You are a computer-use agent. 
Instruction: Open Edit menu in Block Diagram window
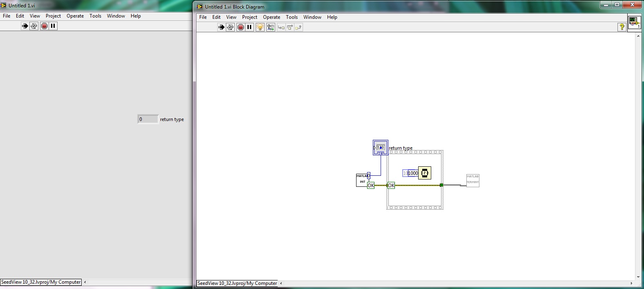216,17
